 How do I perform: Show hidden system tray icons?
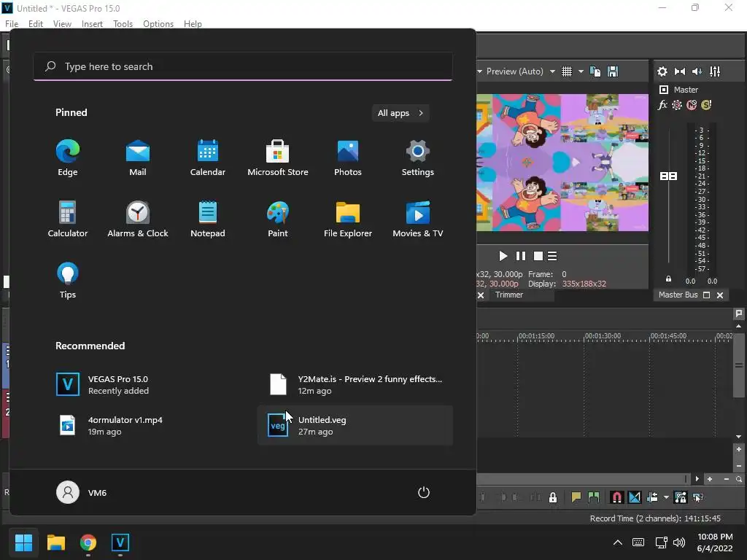pyautogui.click(x=617, y=542)
